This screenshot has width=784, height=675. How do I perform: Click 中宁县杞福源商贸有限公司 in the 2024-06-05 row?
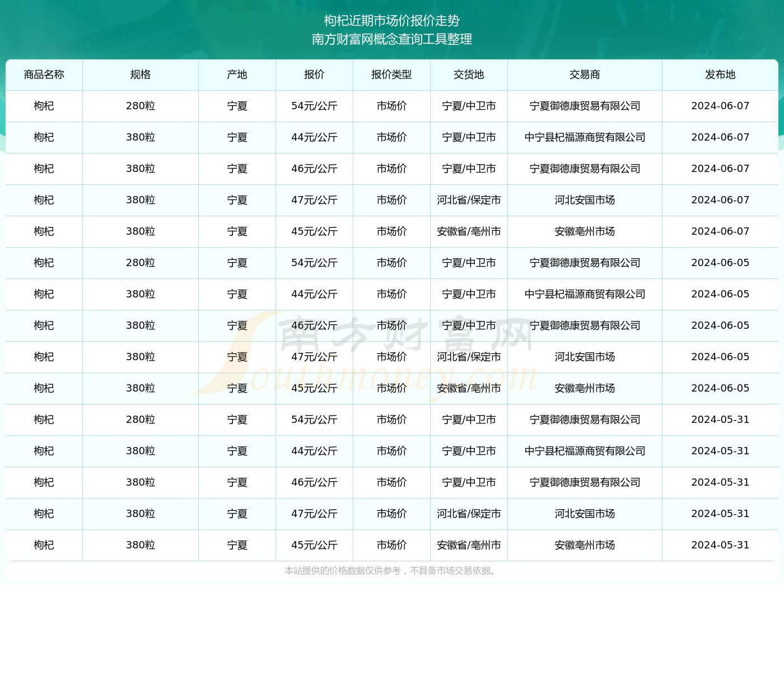coord(585,294)
